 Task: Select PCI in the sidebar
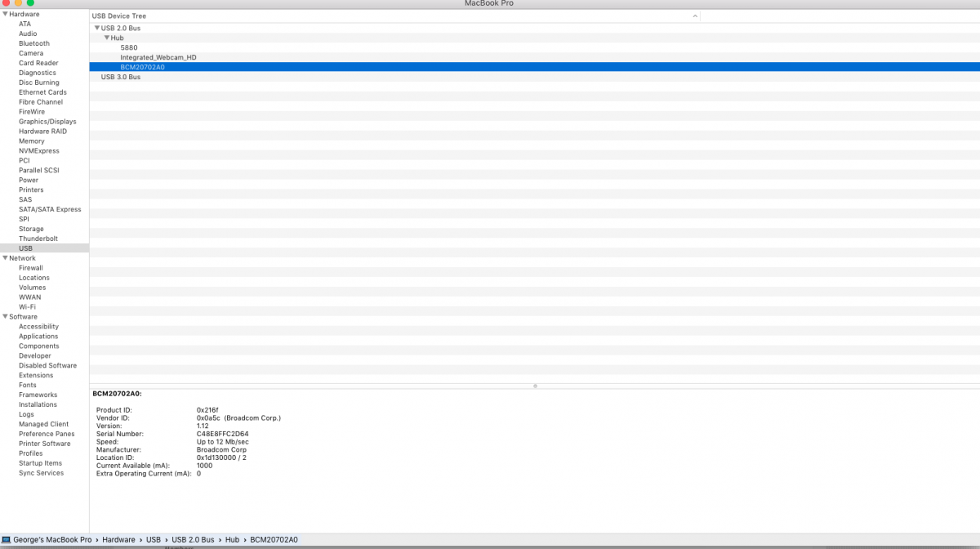pos(24,161)
